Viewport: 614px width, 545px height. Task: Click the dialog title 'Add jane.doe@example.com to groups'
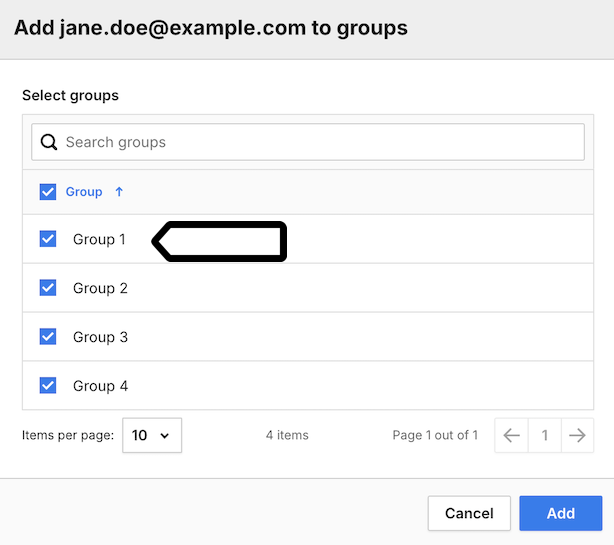pos(211,29)
